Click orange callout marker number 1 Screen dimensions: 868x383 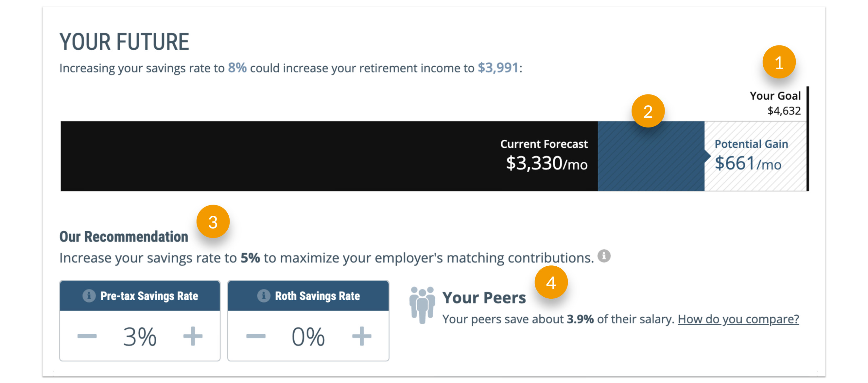(x=779, y=62)
